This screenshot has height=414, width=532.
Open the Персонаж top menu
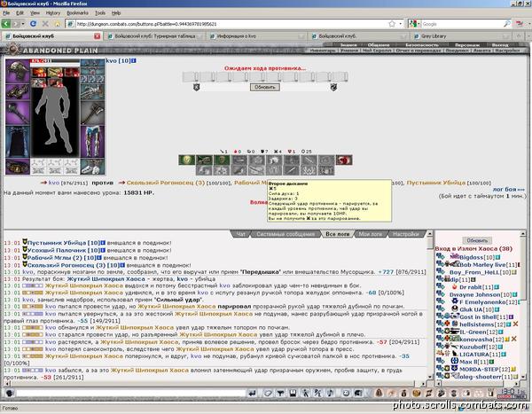click(x=467, y=45)
